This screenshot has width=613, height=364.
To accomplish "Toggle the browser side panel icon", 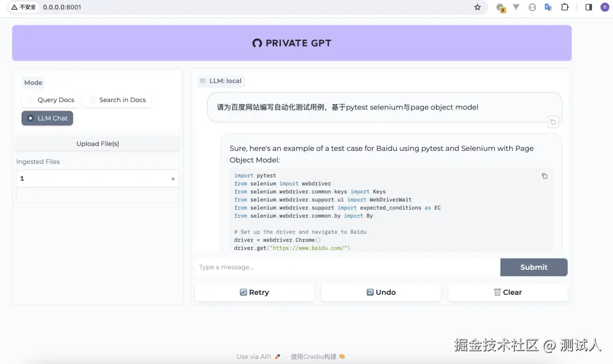I will click(589, 7).
